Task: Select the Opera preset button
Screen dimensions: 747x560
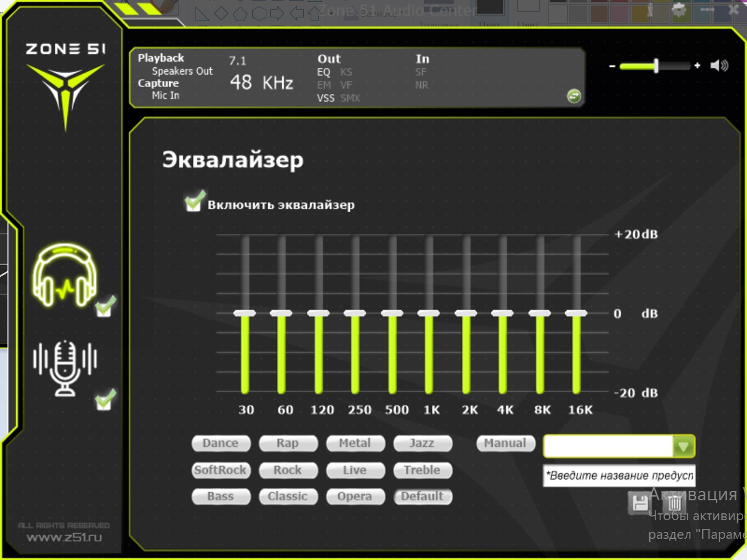Action: 355,497
